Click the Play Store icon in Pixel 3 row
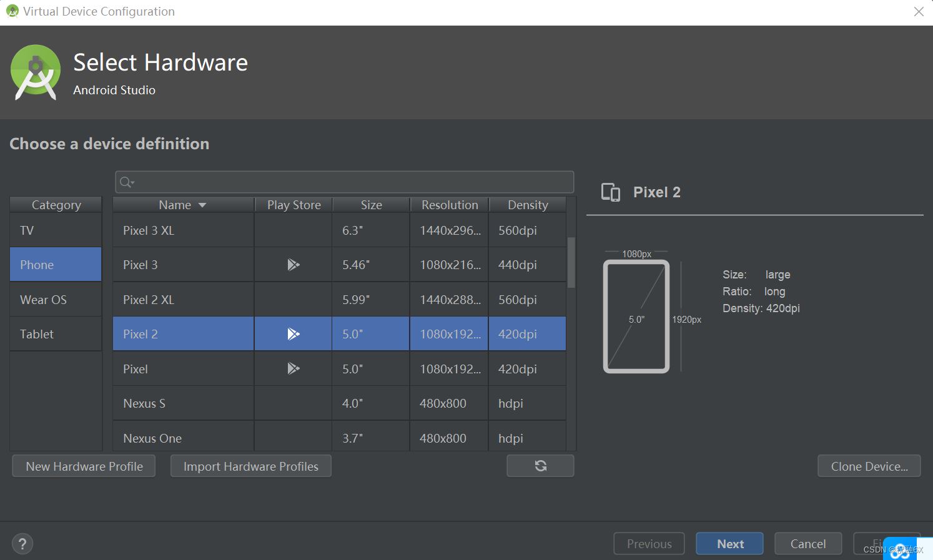The height and width of the screenshot is (560, 933). 294,265
